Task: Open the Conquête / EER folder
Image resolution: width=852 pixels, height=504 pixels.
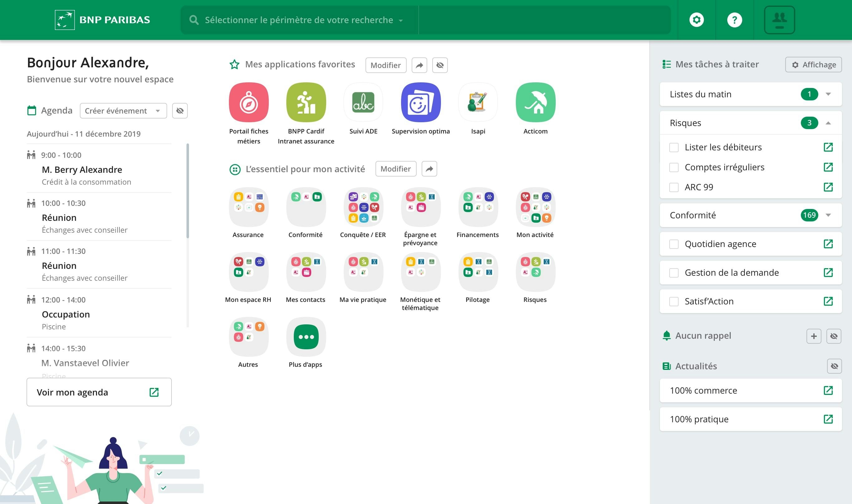Action: tap(363, 207)
